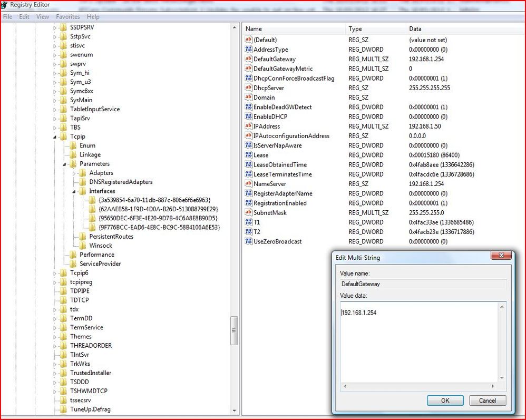This screenshot has width=526, height=420.
Task: Click tree pane scroll-down arrow
Action: pos(234,411)
